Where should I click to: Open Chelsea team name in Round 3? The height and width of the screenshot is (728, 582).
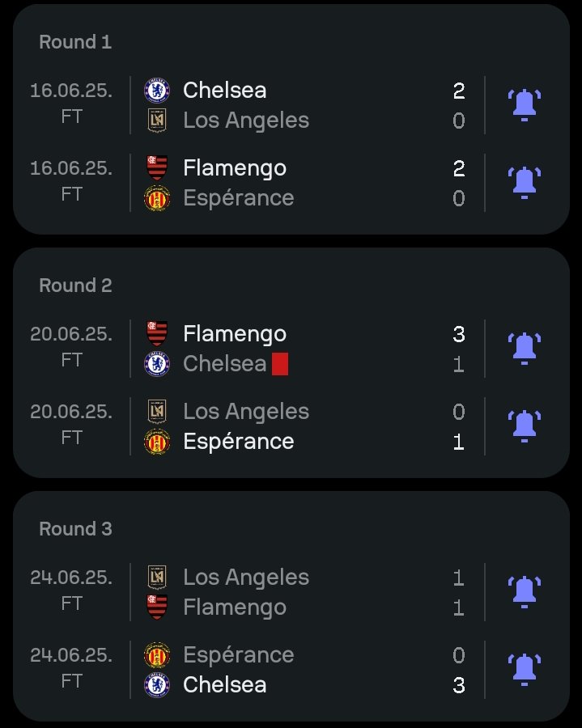click(x=225, y=685)
